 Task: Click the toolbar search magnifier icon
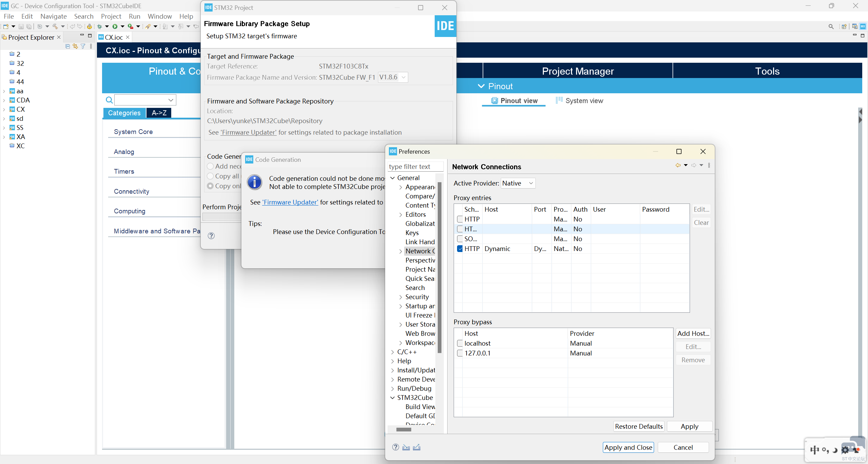tap(831, 26)
